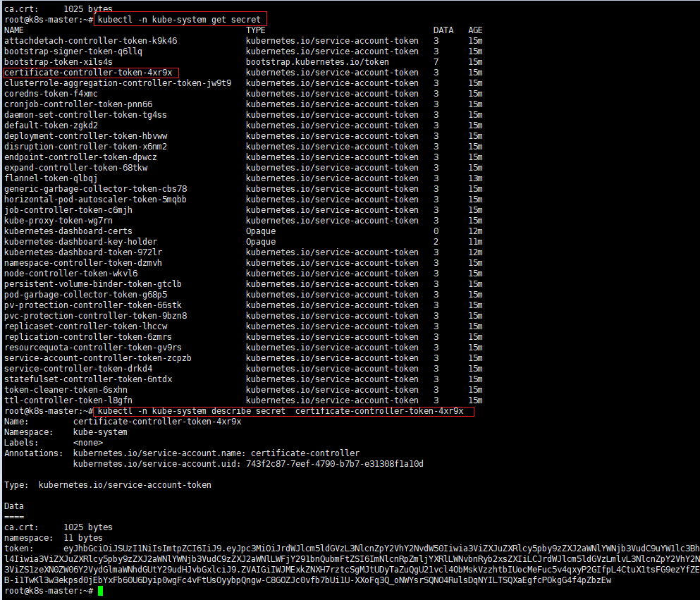Click the token string starting eyJhbGciOiJSUzI1NiIs
Image resolution: width=700 pixels, height=600 pixels.
[x=352, y=564]
